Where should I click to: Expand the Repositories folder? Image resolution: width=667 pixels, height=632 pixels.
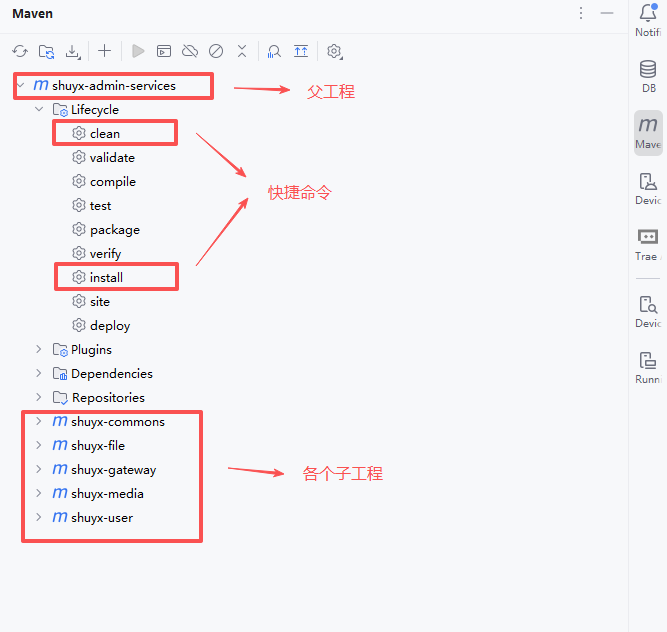tap(39, 397)
